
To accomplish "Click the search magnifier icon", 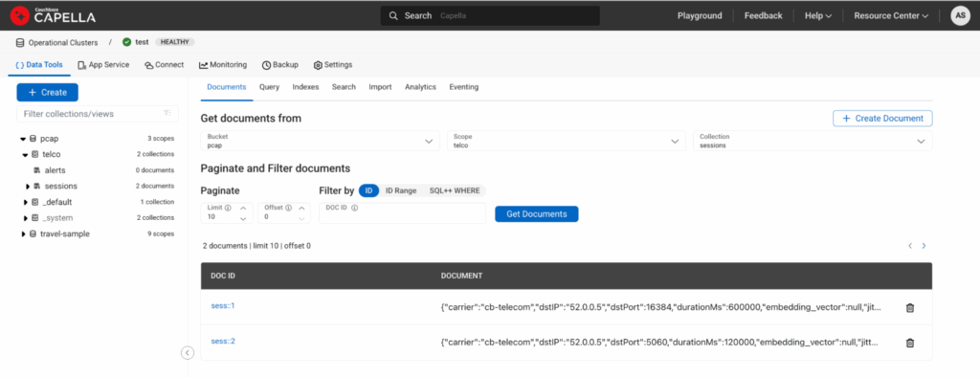I will coord(393,15).
